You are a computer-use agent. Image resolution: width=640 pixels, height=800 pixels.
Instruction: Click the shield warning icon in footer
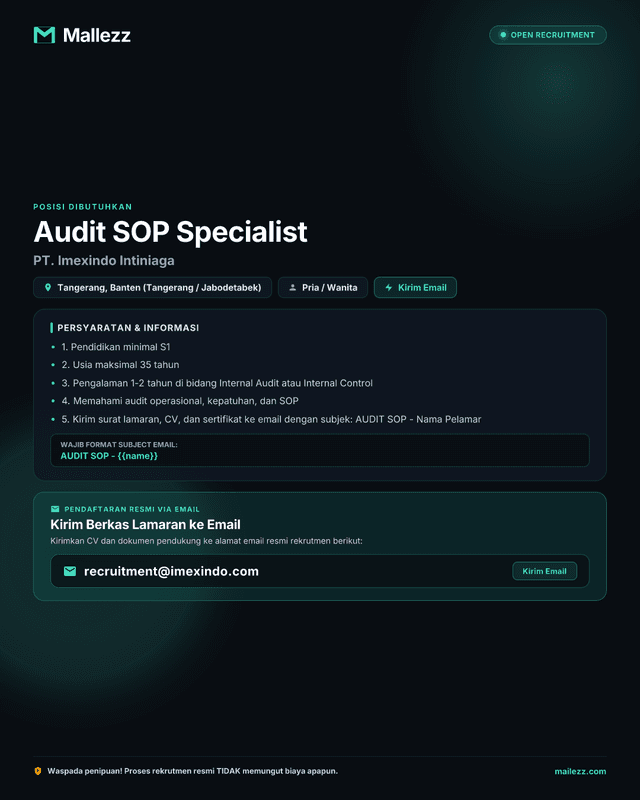pos(38,771)
